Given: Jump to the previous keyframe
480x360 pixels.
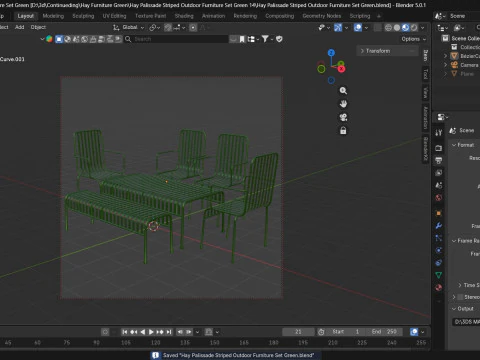Looking at the screenshot, I should coord(134,332).
